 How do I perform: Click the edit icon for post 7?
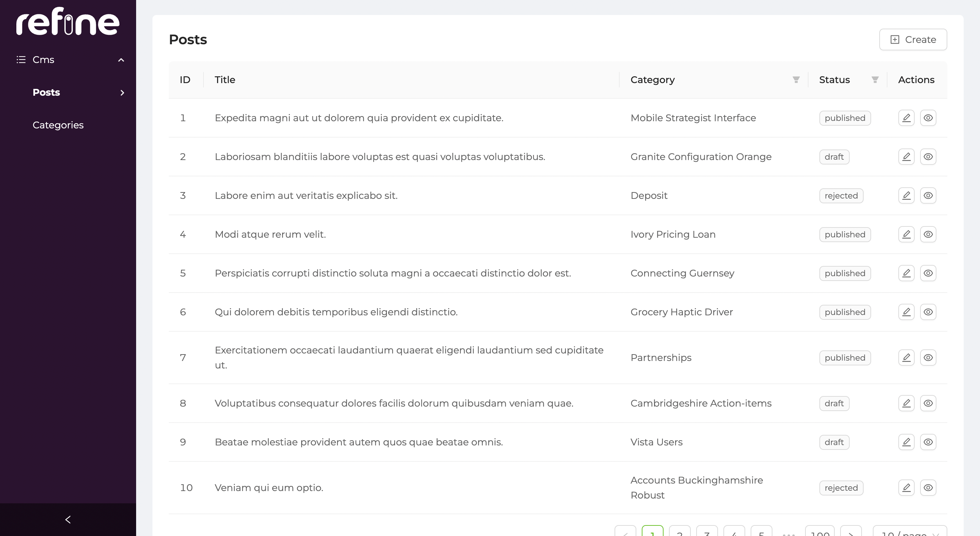point(907,357)
